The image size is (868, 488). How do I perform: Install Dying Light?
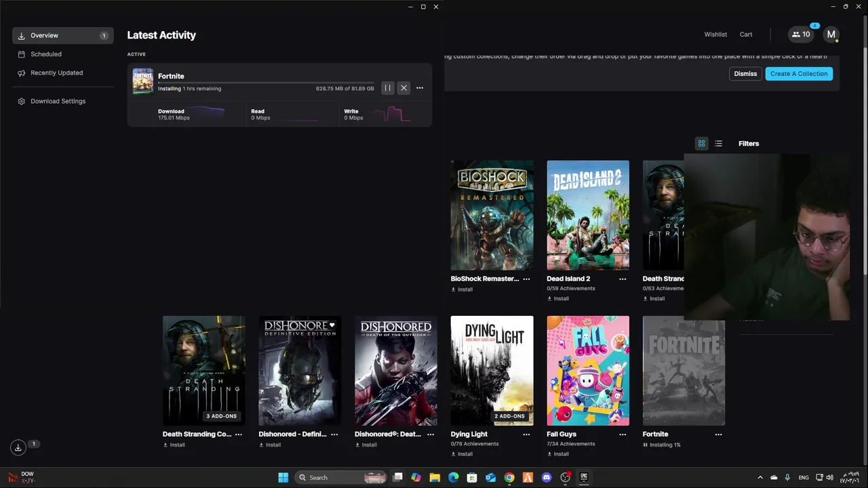pos(461,454)
